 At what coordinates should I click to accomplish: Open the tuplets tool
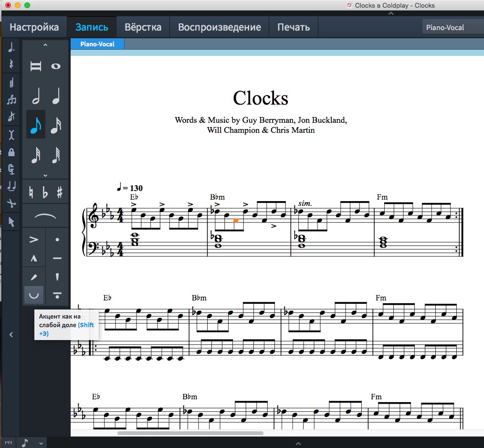11,100
